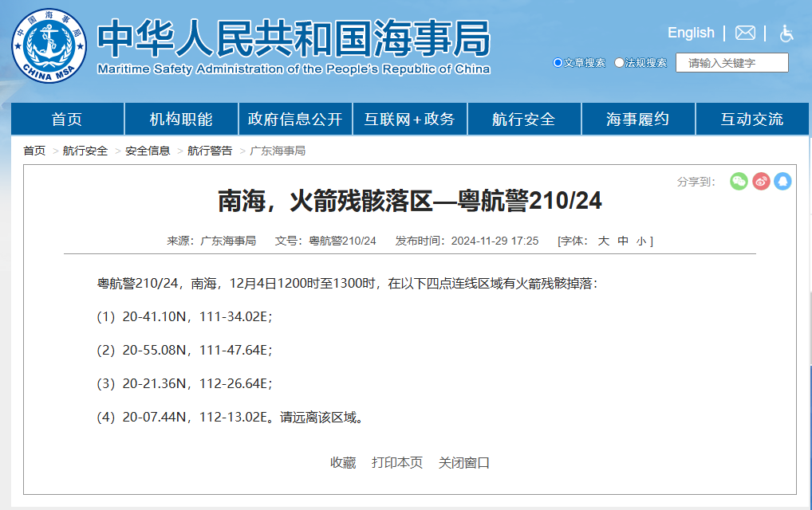Click publish time 2024-11-29 17:25
This screenshot has height=510, width=812.
coord(495,241)
